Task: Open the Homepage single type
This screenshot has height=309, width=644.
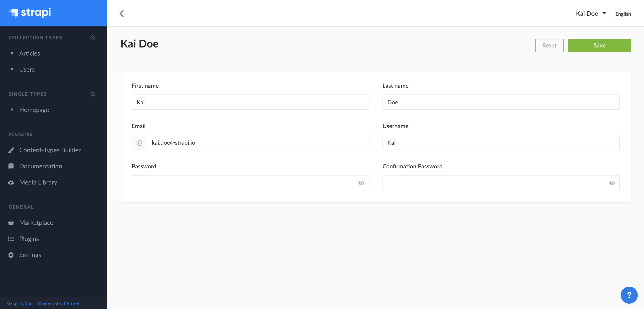Action: [34, 109]
